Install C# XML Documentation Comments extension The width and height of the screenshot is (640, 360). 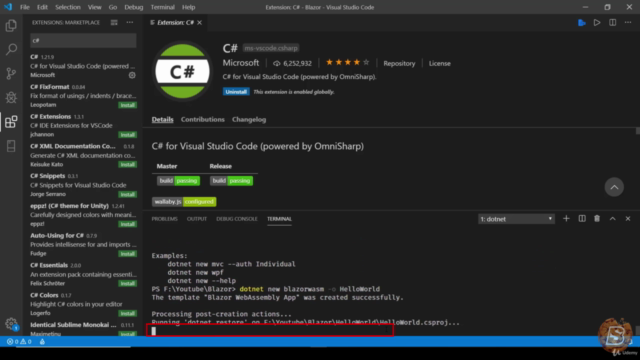[128, 164]
